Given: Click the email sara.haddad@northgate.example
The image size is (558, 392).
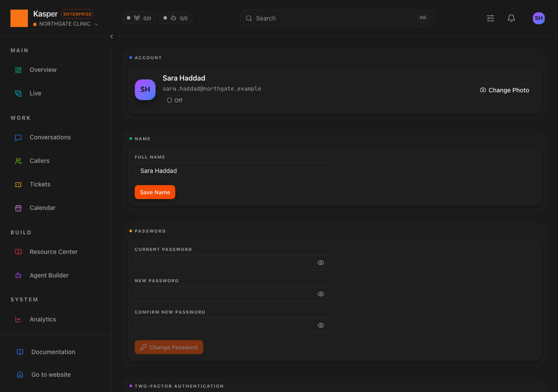Looking at the screenshot, I should 212,88.
